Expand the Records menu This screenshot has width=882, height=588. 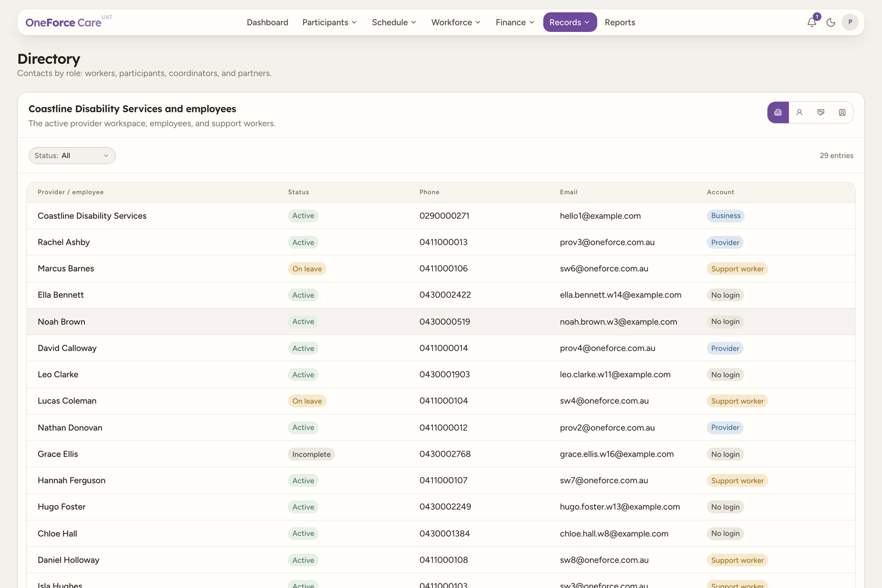[x=570, y=23]
